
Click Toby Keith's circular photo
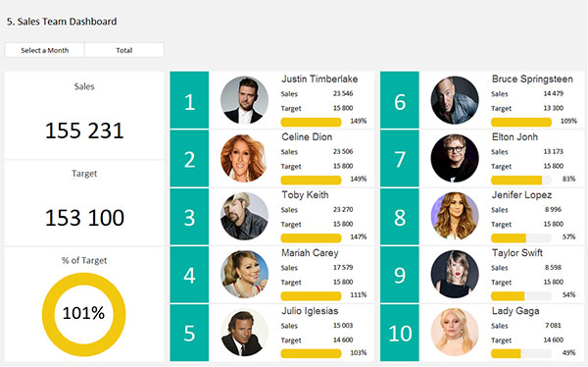[x=244, y=216]
